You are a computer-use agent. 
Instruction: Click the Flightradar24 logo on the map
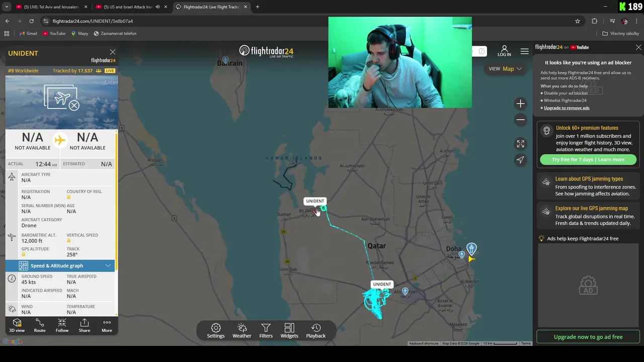pyautogui.click(x=266, y=51)
